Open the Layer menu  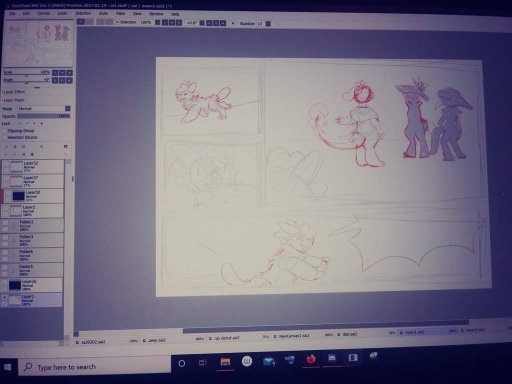62,13
